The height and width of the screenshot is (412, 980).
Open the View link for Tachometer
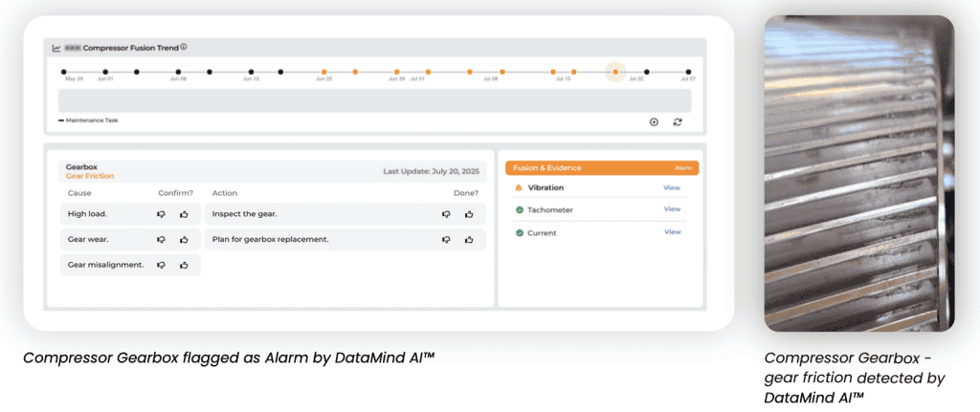(672, 209)
